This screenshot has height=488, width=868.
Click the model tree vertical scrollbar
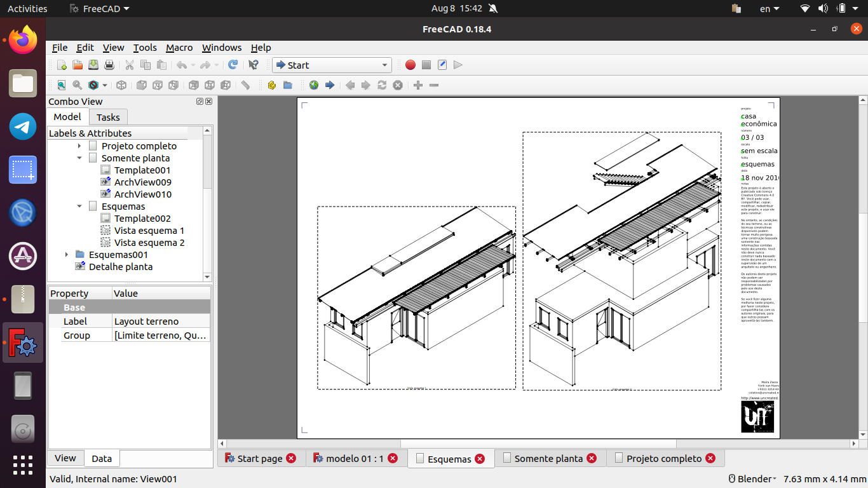pyautogui.click(x=207, y=204)
